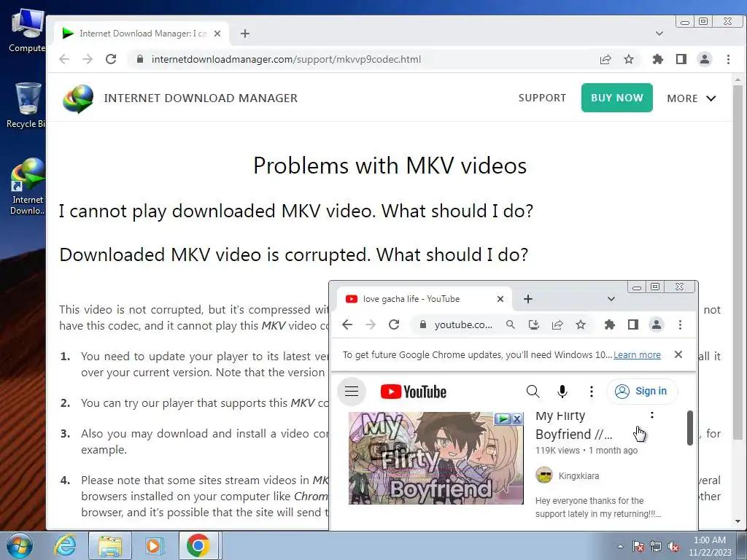Screen dimensions: 747x560
Task: Open extensions puzzle icon in YouTube window
Action: point(610,324)
